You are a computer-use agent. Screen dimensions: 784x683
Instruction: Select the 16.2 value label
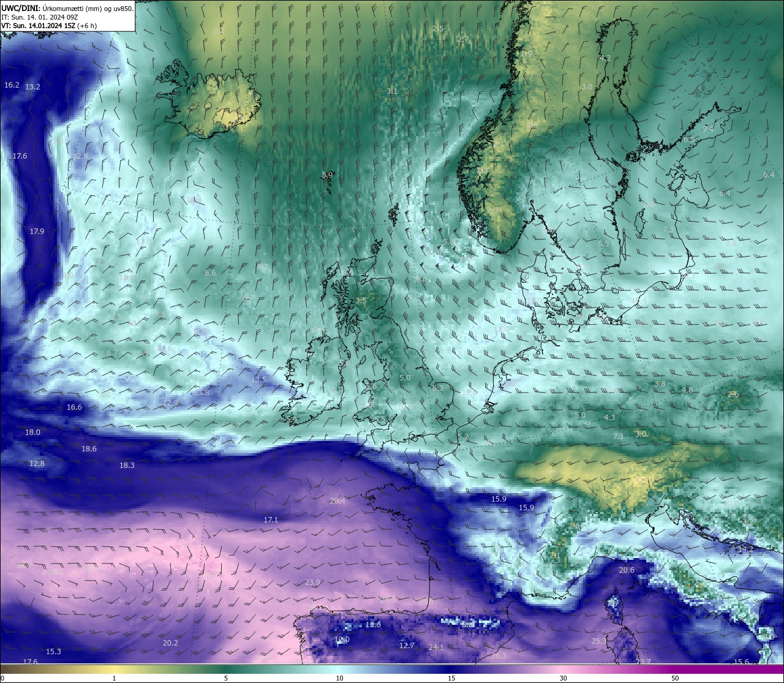click(x=12, y=85)
